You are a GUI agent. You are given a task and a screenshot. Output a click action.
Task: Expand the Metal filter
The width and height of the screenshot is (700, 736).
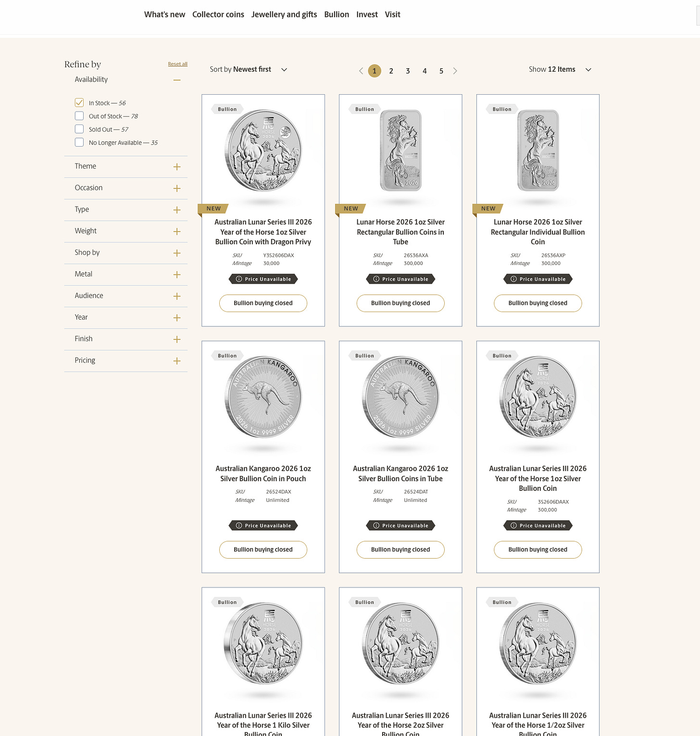177,274
